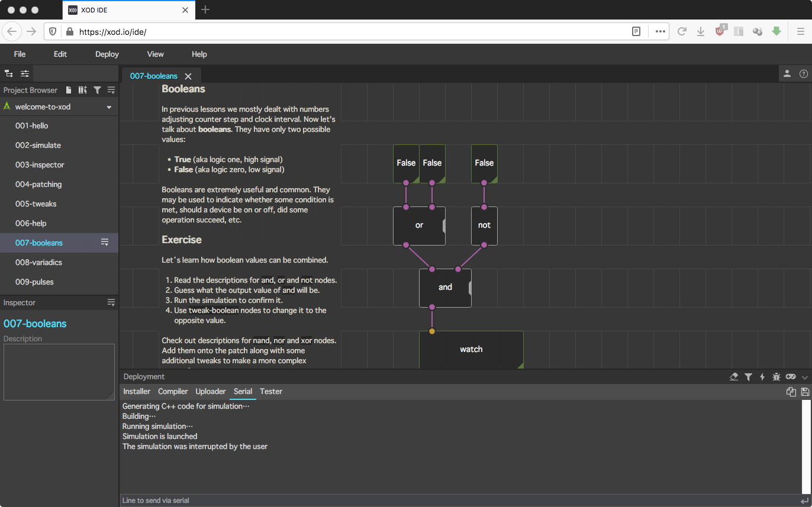Expand the welcome-to-xod project dropdown arrow
This screenshot has height=507, width=812.
click(x=109, y=107)
